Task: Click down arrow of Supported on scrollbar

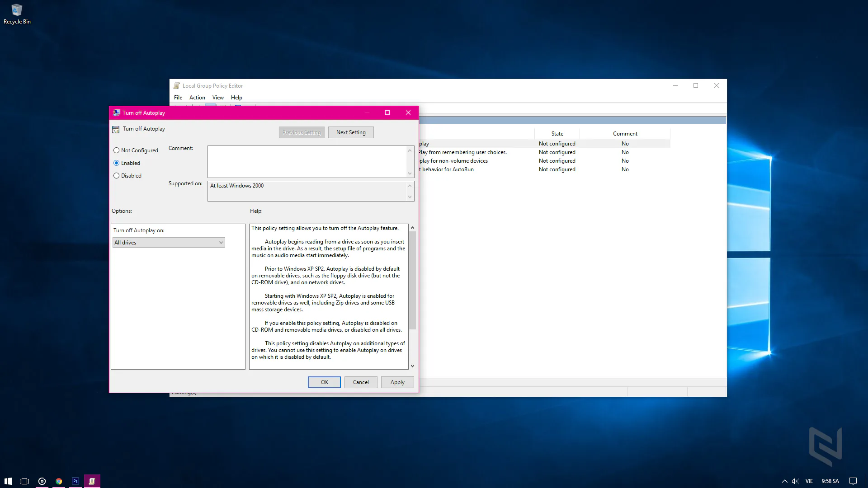Action: [x=410, y=197]
